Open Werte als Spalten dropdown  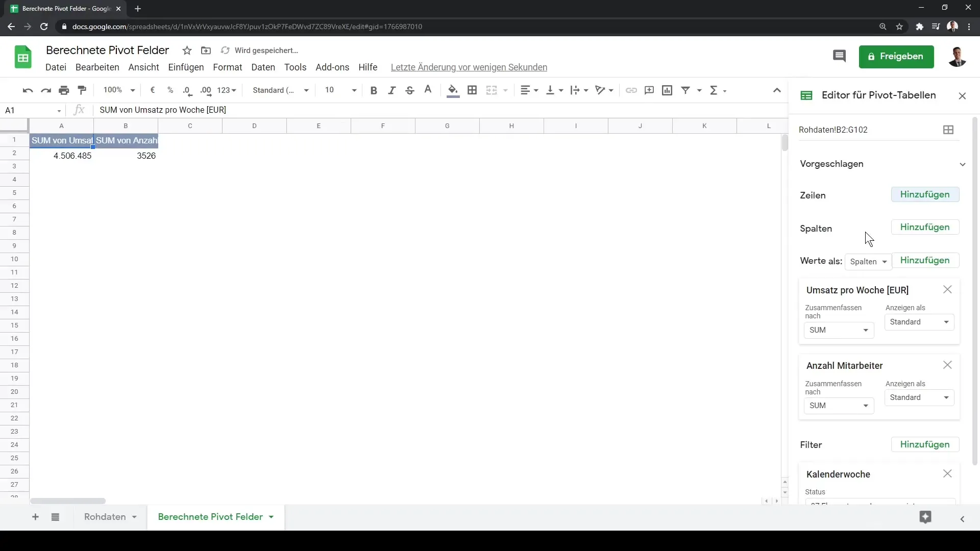coord(868,262)
